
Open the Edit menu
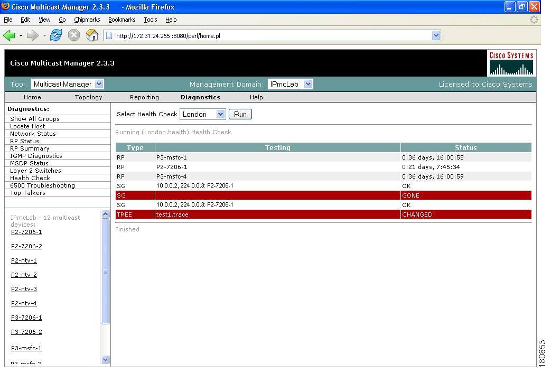click(x=25, y=20)
